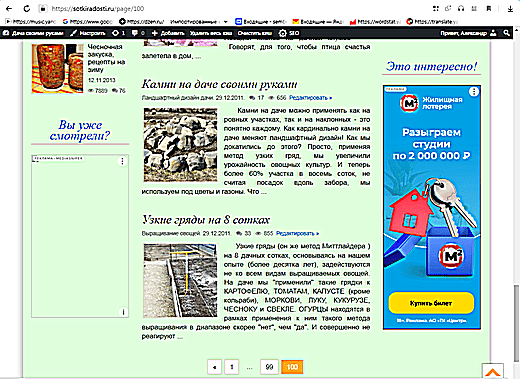Open the SEO gear menu in admin bar
This screenshot has width=520, height=379.
(x=289, y=33)
